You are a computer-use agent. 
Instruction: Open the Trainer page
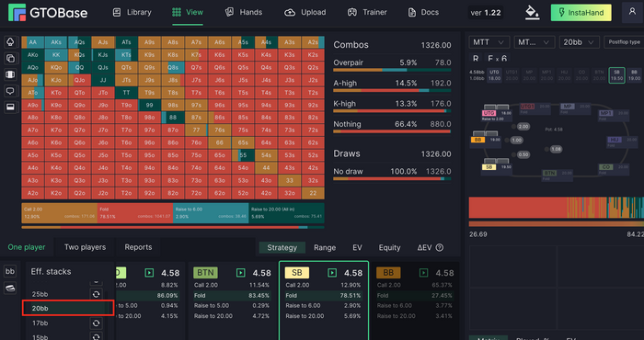(367, 12)
